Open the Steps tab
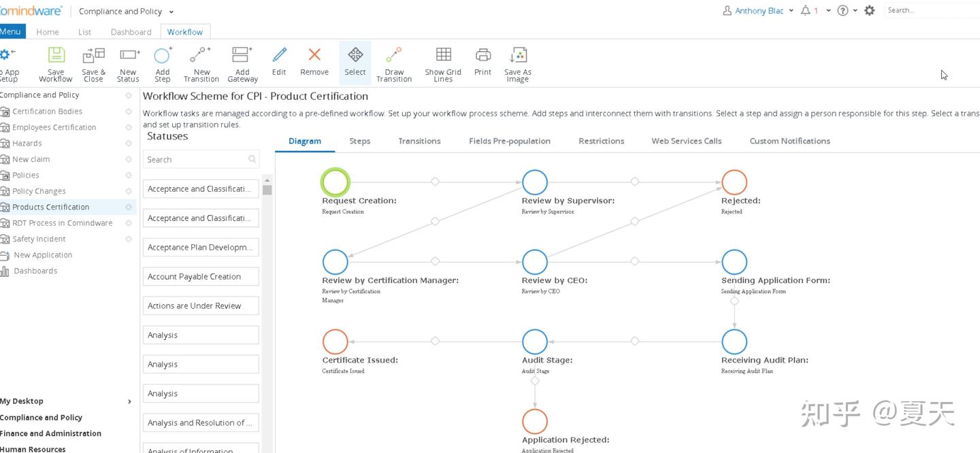980x453 pixels. [x=360, y=141]
